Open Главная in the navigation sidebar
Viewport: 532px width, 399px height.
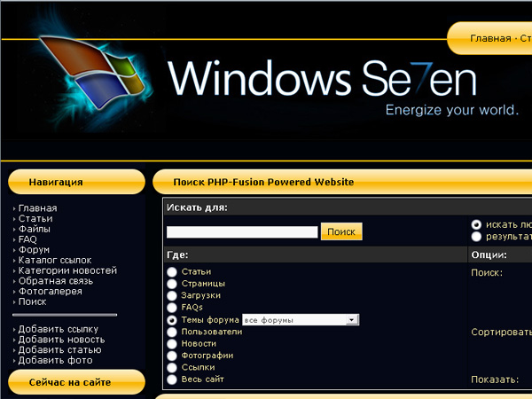coord(37,208)
